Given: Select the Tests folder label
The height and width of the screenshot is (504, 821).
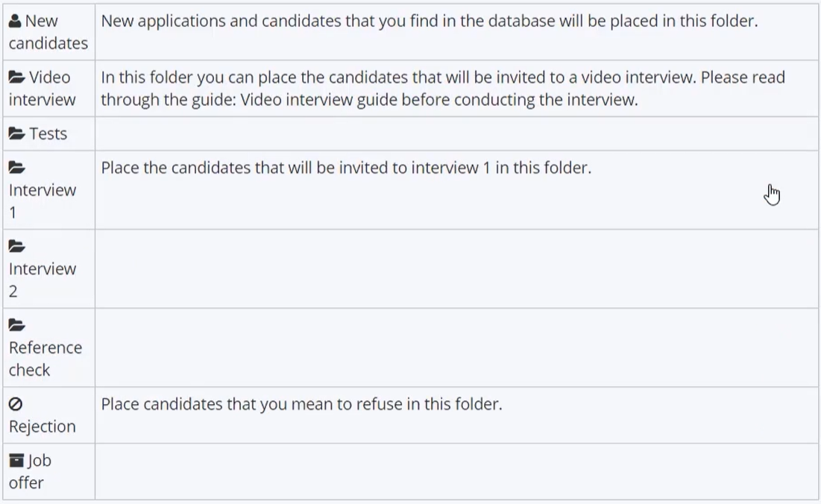Looking at the screenshot, I should pyautogui.click(x=48, y=134).
